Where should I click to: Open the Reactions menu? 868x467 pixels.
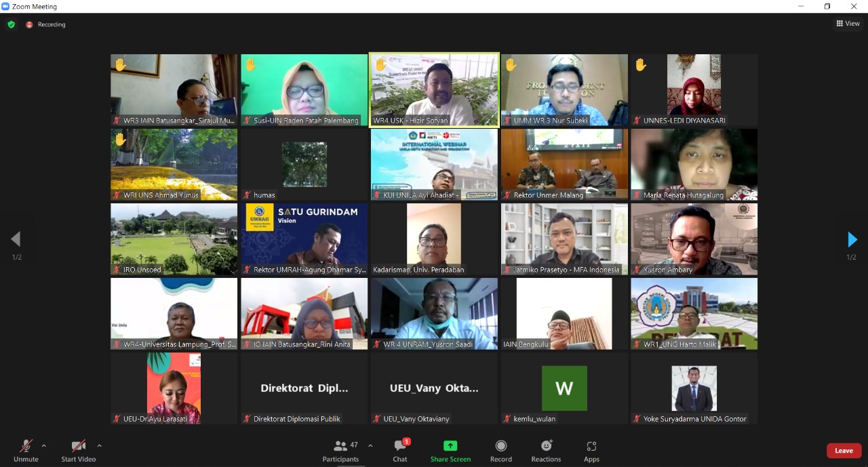click(546, 451)
